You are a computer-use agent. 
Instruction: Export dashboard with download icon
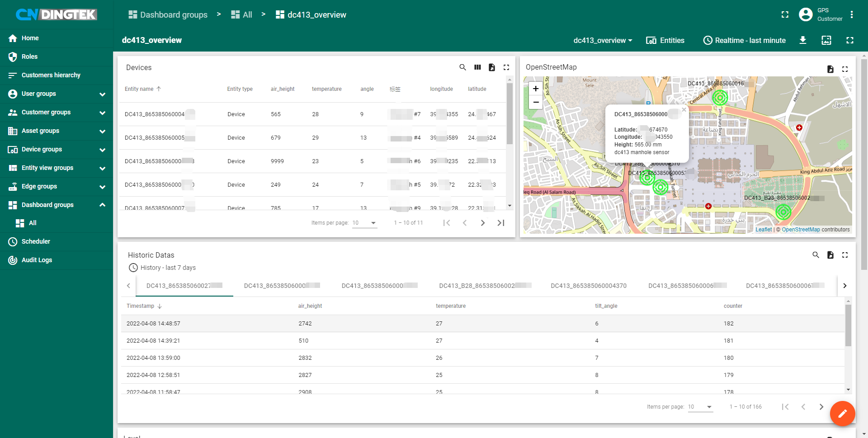point(803,40)
